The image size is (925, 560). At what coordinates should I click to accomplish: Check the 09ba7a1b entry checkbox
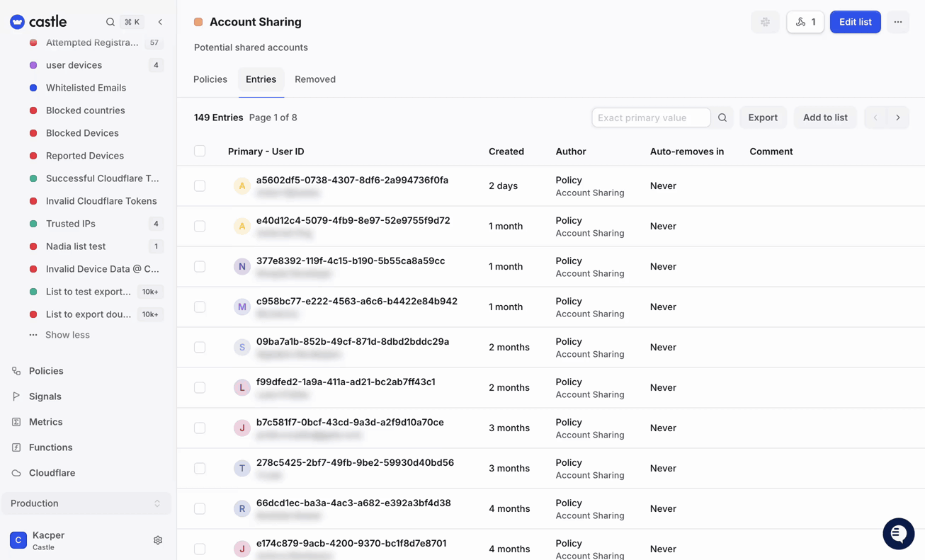click(x=200, y=347)
